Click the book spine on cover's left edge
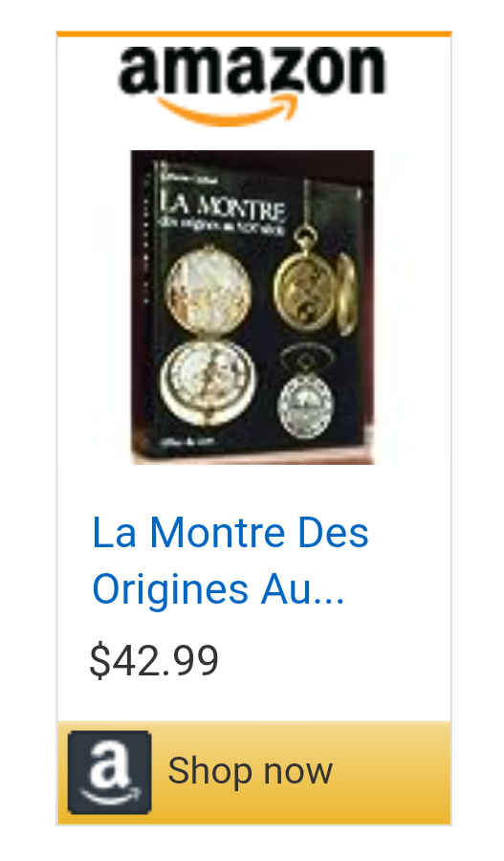Screen dimensions: 504x861 143,307
